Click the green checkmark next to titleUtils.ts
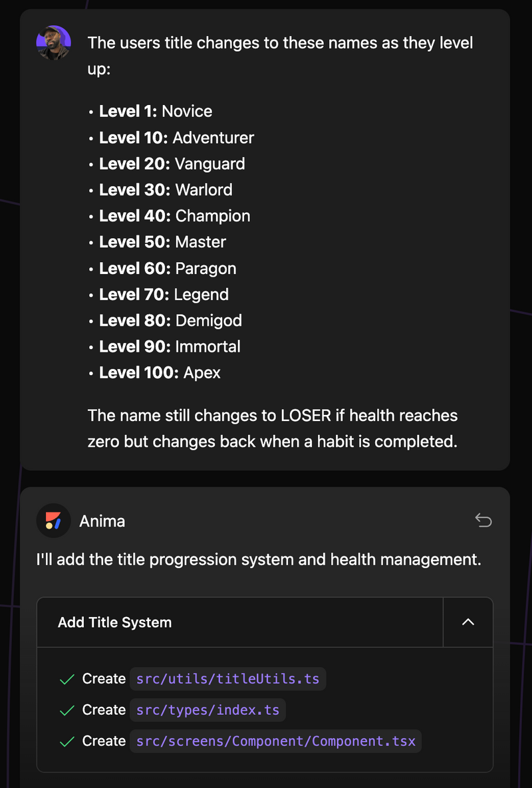 (x=66, y=680)
